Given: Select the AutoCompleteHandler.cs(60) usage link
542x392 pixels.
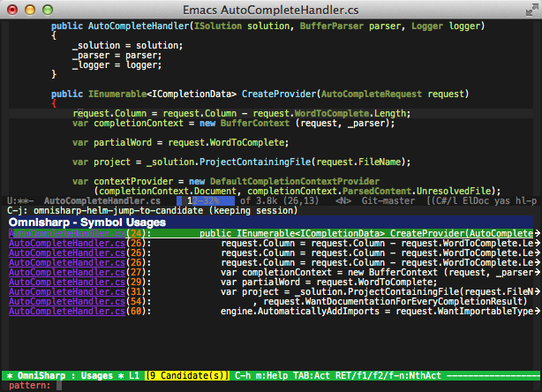Looking at the screenshot, I should click(67, 311).
